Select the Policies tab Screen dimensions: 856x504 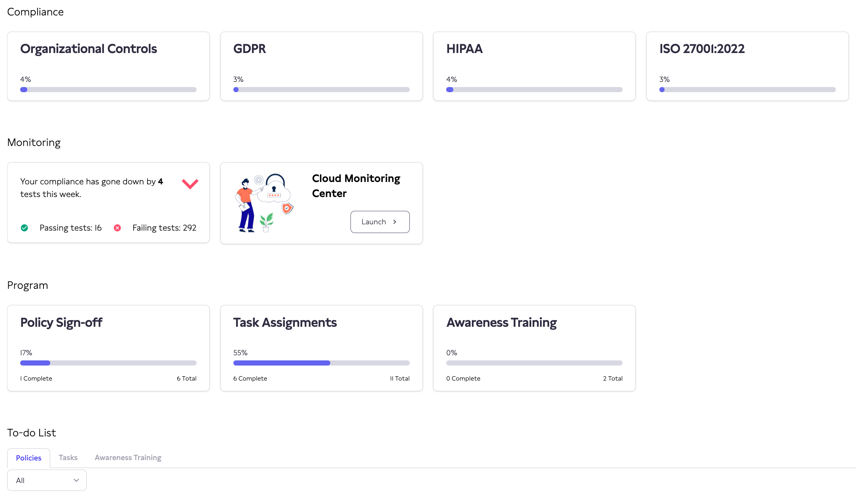pos(28,458)
